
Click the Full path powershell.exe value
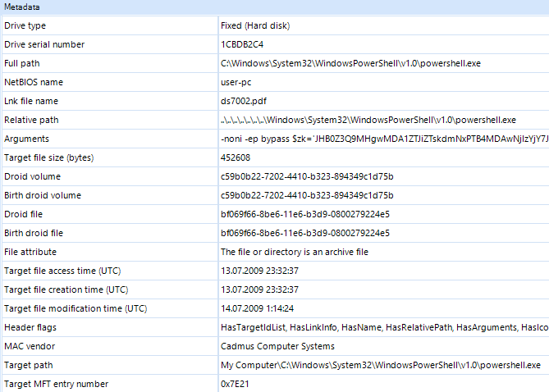click(x=350, y=63)
